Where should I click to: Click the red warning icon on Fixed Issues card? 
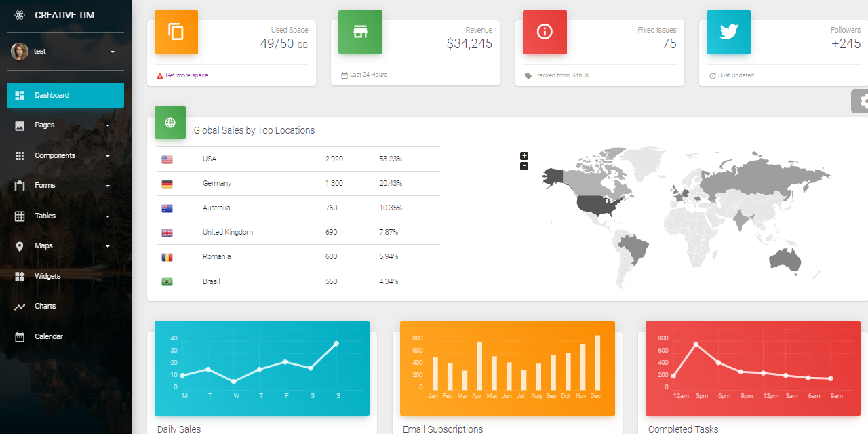(x=545, y=32)
